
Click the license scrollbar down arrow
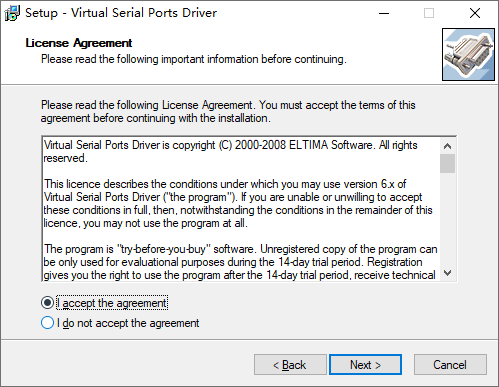point(448,273)
